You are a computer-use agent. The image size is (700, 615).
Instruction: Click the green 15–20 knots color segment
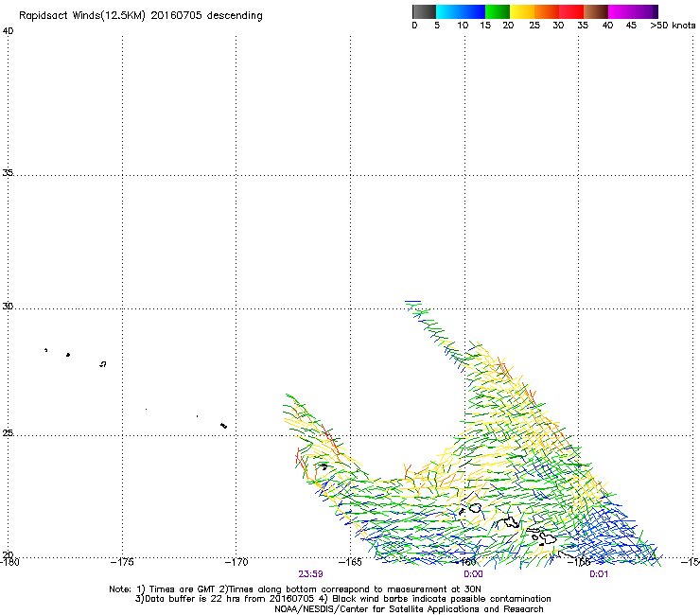coord(498,11)
